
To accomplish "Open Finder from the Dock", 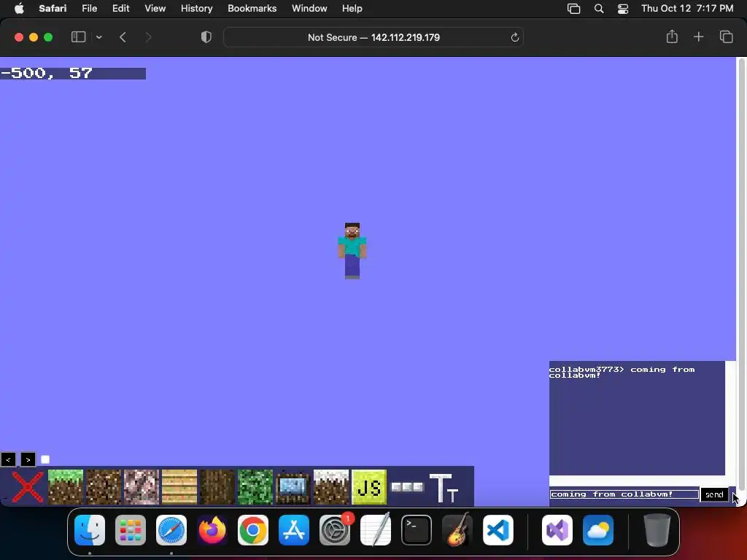I will [x=90, y=530].
